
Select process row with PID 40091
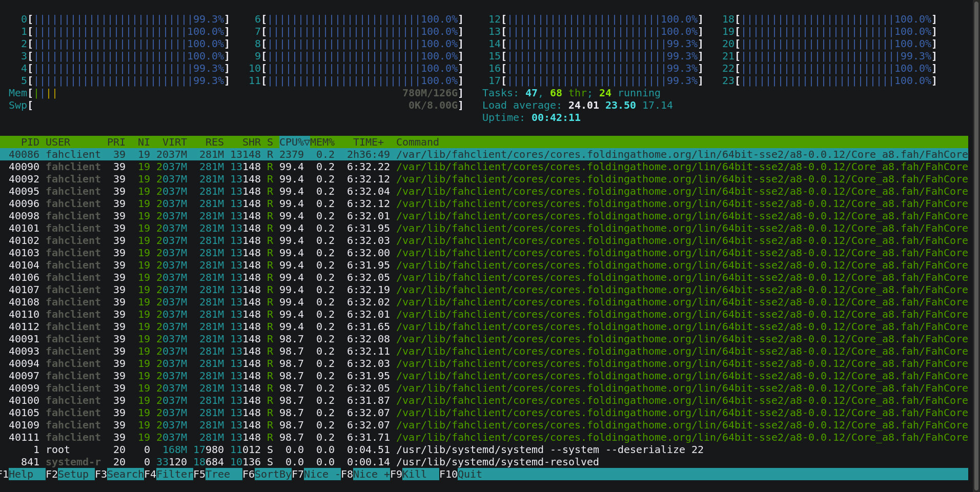coord(484,339)
